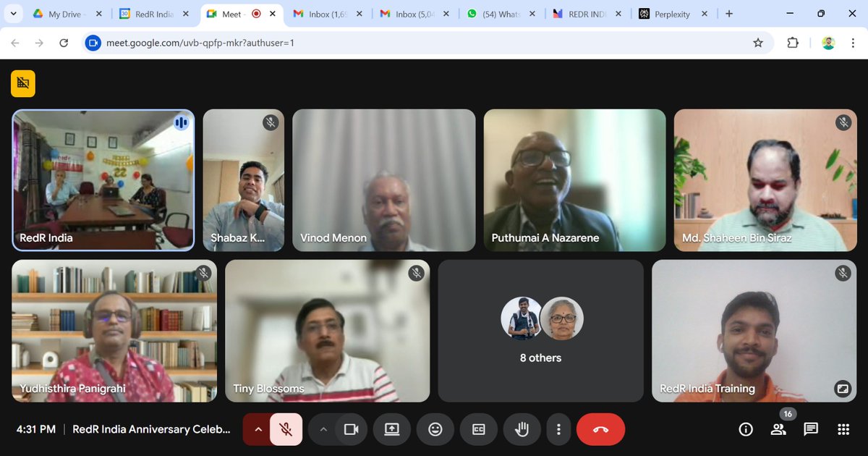Select Md. Shaheen Bin Siraz video tile
Image resolution: width=868 pixels, height=456 pixels.
(765, 180)
